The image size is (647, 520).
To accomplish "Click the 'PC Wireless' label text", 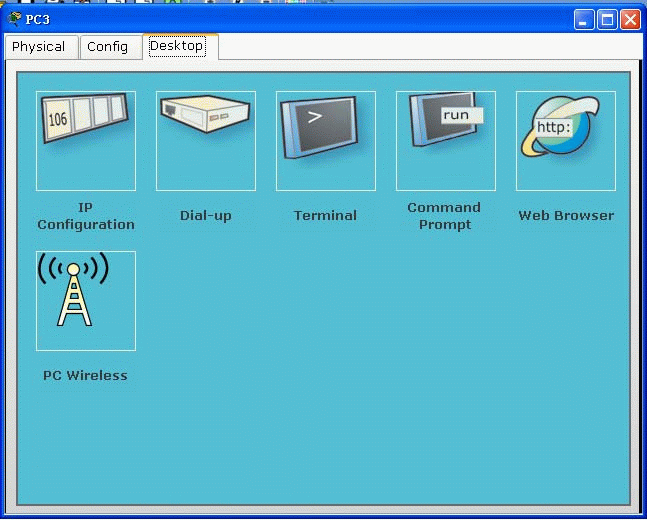I will pyautogui.click(x=85, y=376).
